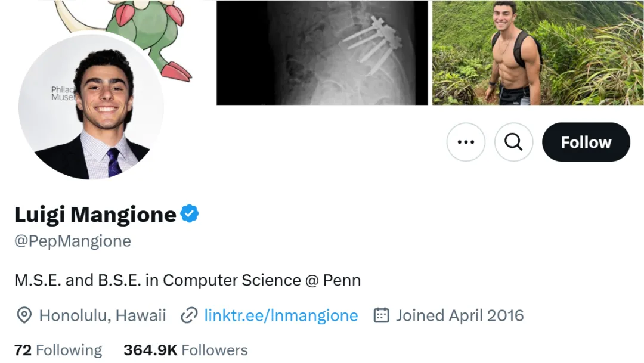Open the 364.9K Followers list
644x363 pixels.
tap(185, 350)
